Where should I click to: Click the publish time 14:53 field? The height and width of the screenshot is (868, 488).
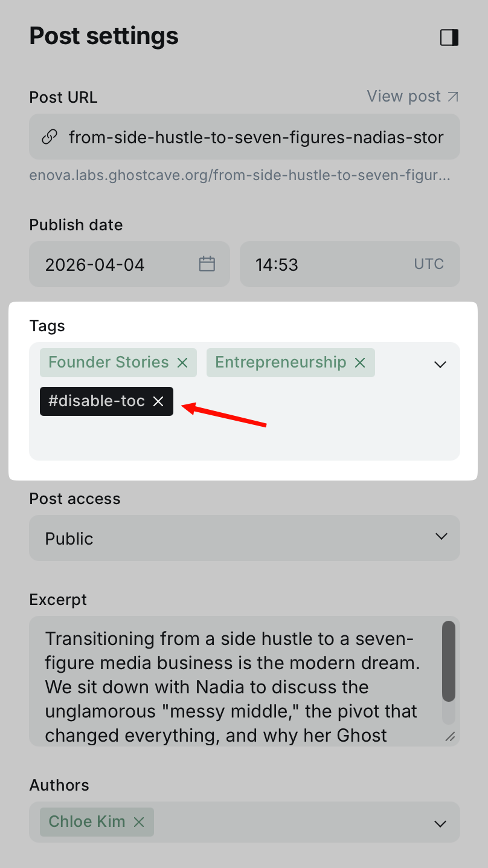(x=326, y=264)
